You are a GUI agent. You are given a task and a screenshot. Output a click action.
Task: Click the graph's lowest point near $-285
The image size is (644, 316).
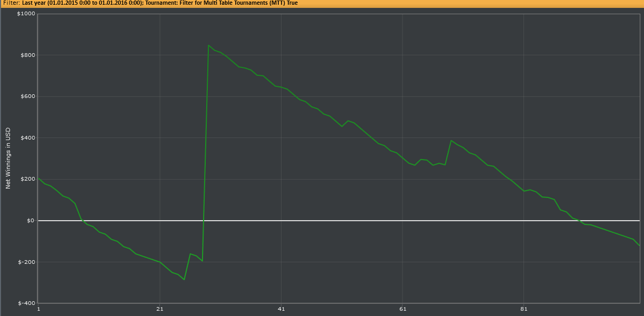(x=184, y=280)
